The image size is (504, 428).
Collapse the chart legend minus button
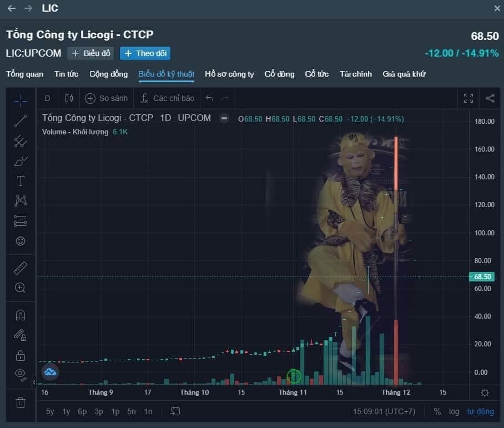point(224,118)
